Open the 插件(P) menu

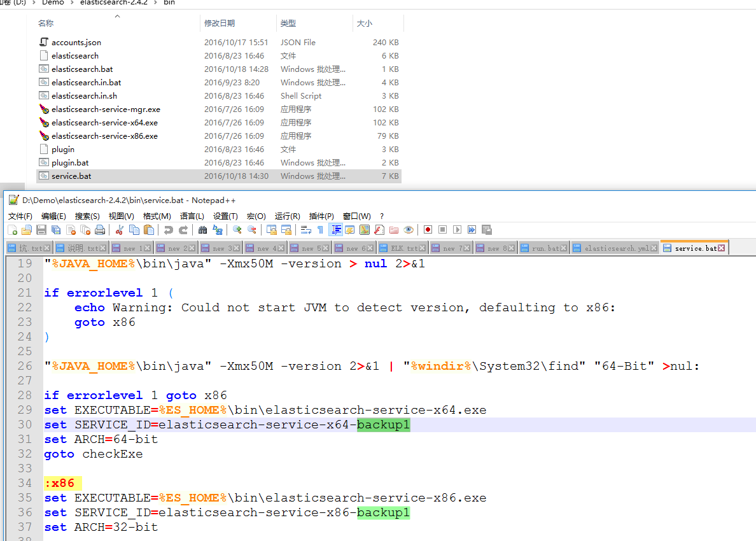(321, 216)
